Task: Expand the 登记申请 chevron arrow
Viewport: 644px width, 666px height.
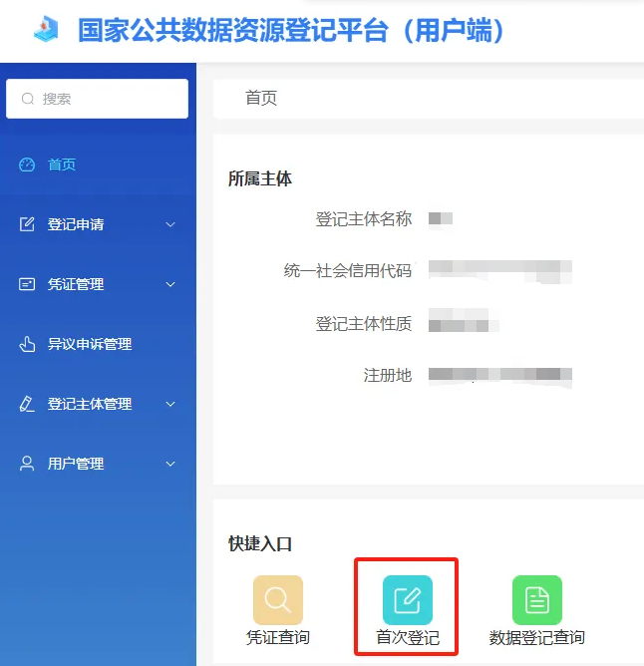Action: [x=170, y=224]
